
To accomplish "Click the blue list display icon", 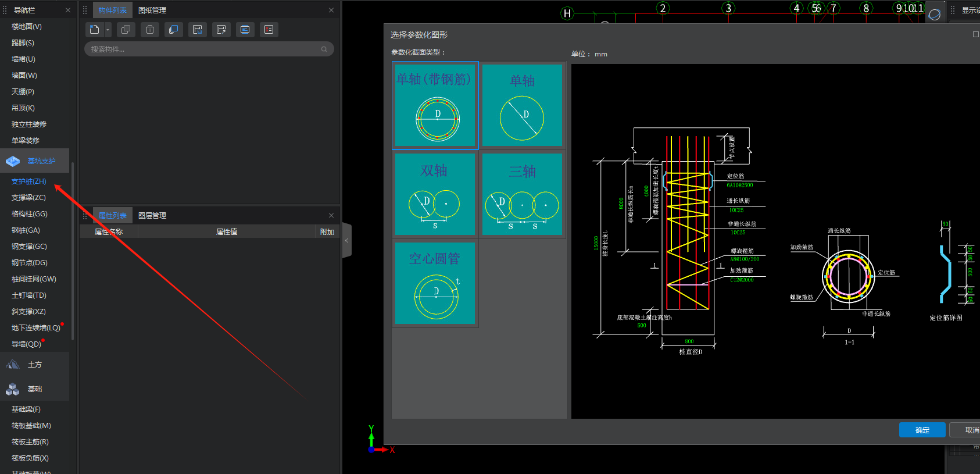I will [245, 30].
